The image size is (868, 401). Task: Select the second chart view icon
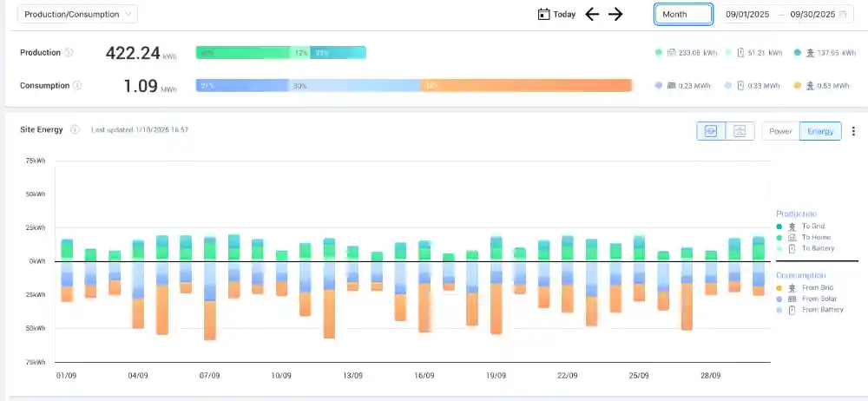(x=740, y=131)
